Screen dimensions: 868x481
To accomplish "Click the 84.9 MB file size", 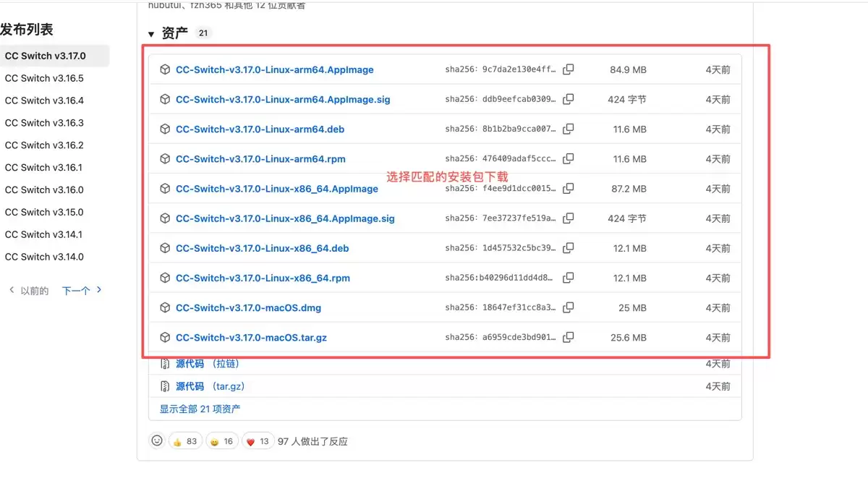I will [x=628, y=69].
